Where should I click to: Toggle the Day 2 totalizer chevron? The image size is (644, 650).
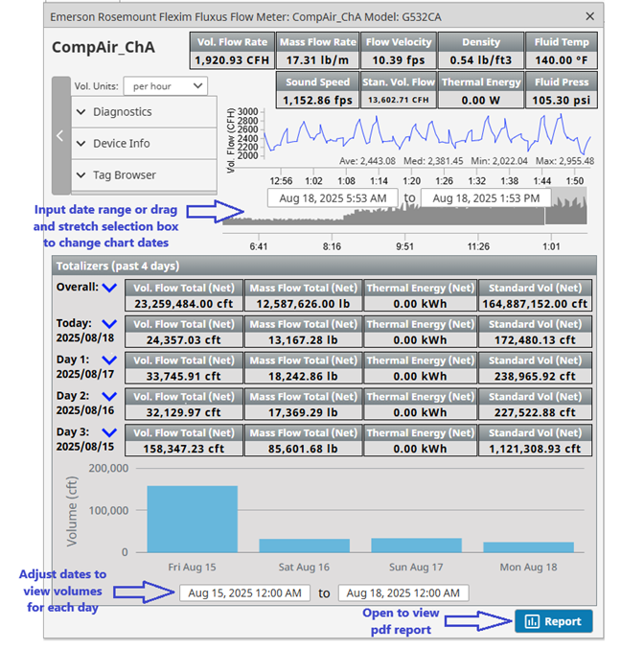(109, 395)
